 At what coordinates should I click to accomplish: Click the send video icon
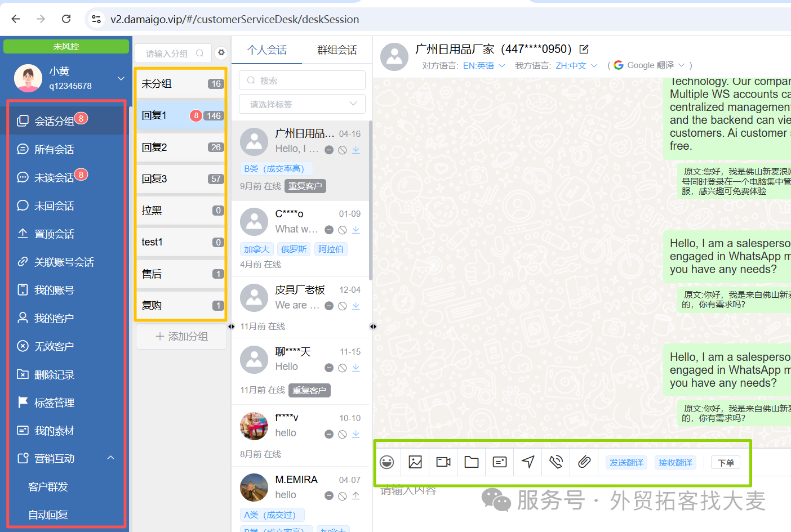click(x=443, y=462)
